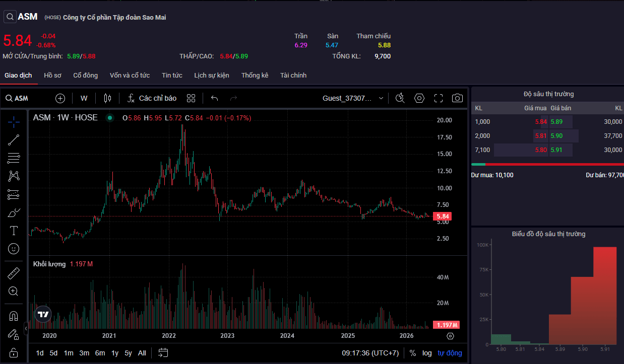The width and height of the screenshot is (624, 364).
Task: Open chart settings hexagon icon
Action: 419,98
